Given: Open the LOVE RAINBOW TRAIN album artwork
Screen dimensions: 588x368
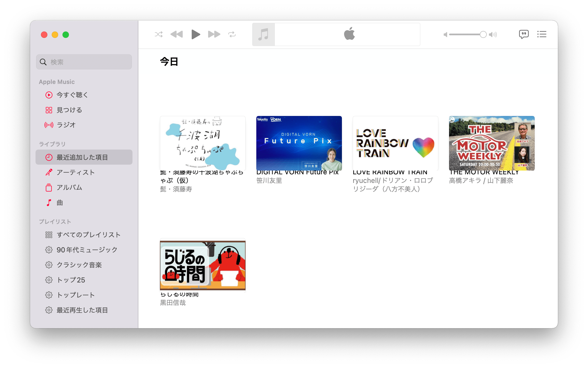Looking at the screenshot, I should 395,143.
